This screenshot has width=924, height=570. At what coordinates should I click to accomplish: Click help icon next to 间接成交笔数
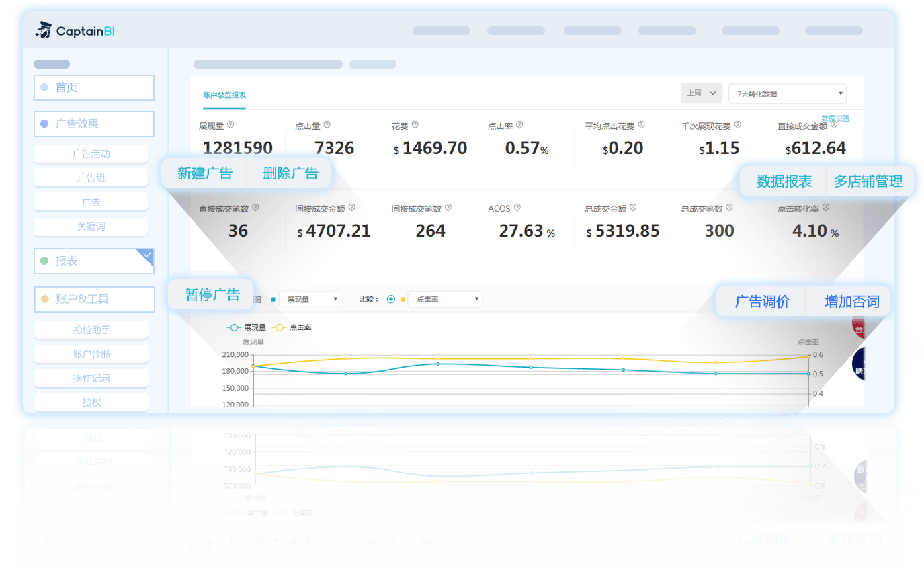448,208
